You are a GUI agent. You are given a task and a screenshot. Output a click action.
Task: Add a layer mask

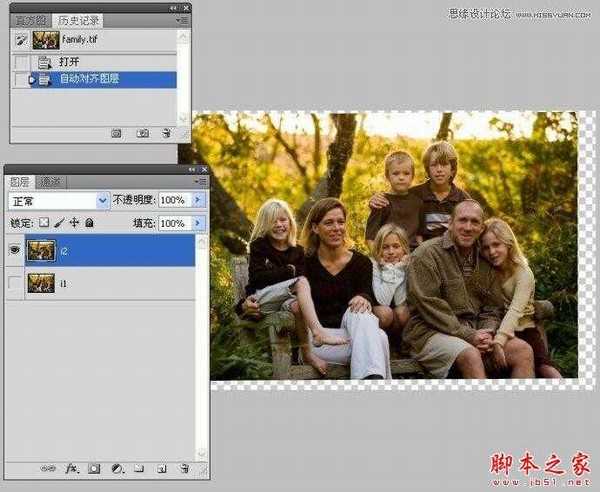tap(94, 468)
